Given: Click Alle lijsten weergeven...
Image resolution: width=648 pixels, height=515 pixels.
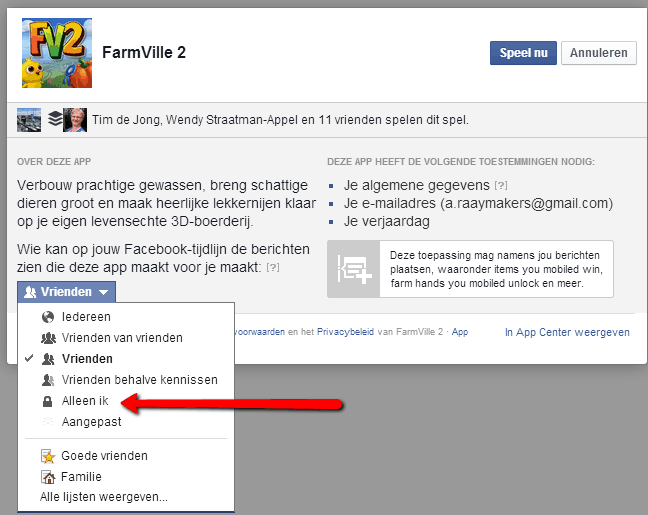Looking at the screenshot, I should [x=104, y=497].
